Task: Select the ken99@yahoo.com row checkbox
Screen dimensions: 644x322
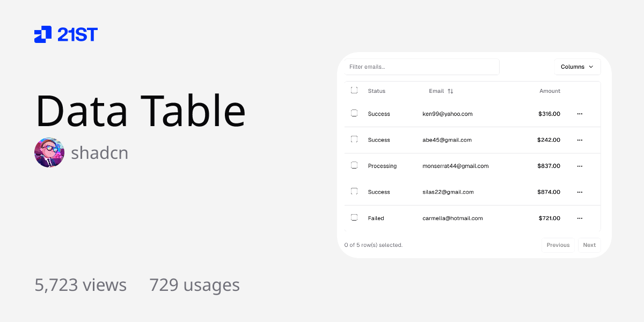Action: pyautogui.click(x=354, y=113)
